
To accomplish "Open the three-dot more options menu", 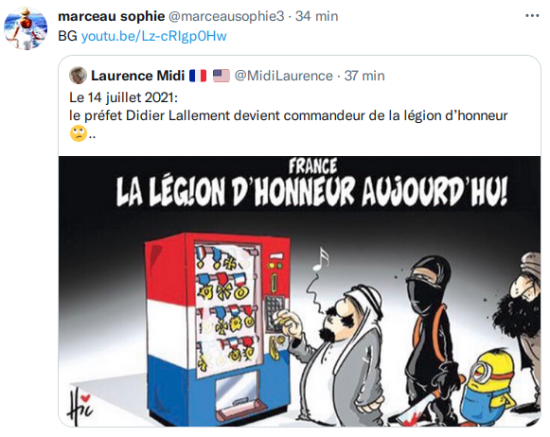I will click(x=532, y=16).
